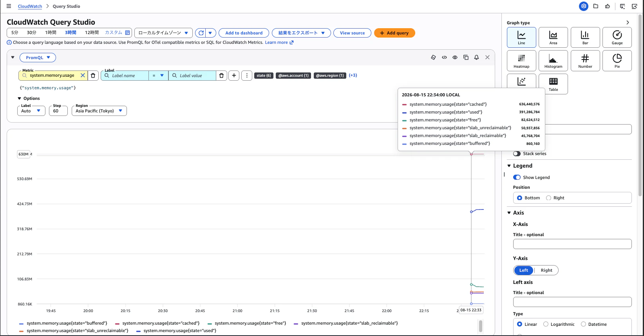The image size is (644, 336).
Task: Select Logarithmic axis type
Action: coord(546,324)
